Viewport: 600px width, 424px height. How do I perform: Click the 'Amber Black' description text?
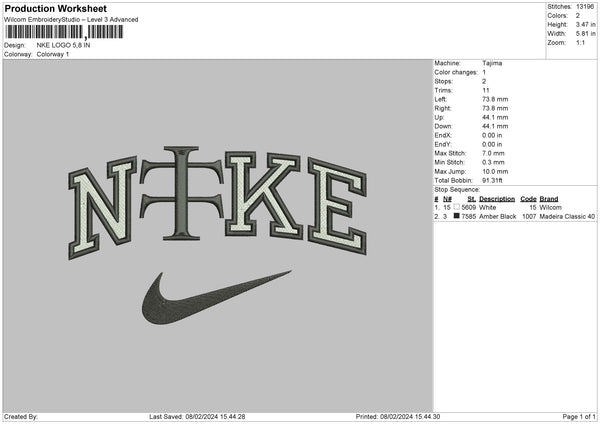(497, 217)
